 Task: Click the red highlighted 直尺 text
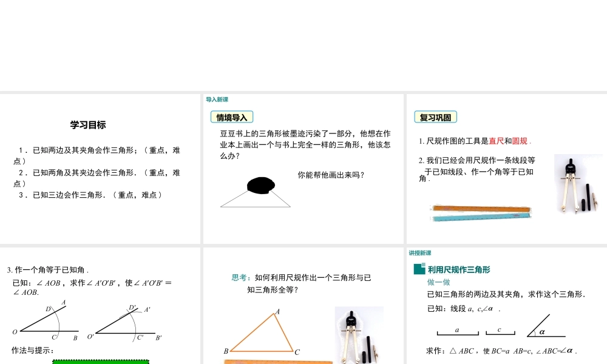tap(496, 140)
